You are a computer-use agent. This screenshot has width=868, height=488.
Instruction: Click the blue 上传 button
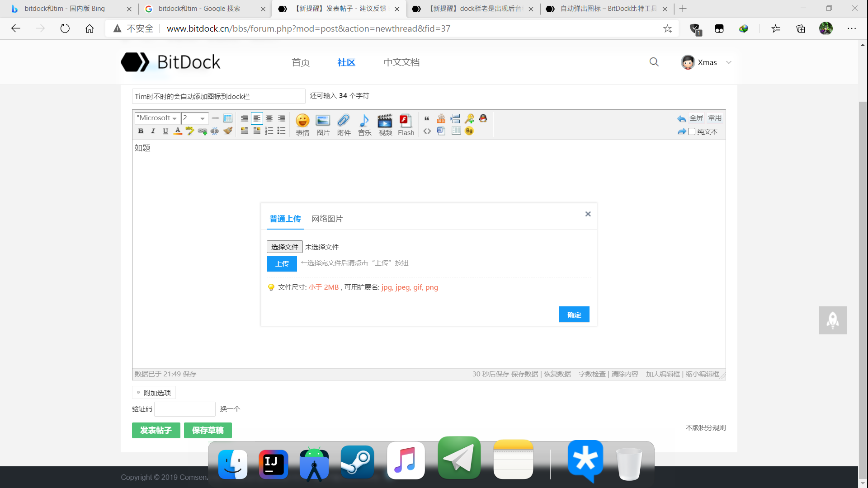tap(282, 263)
